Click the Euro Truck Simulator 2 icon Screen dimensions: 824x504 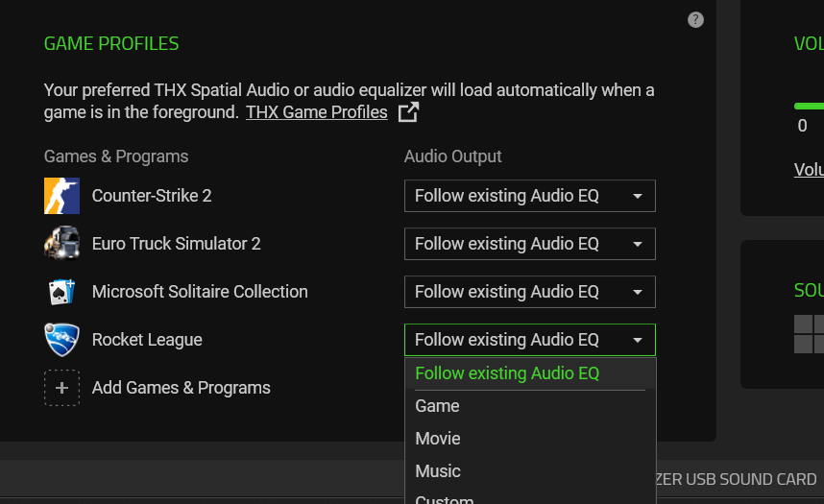tap(61, 244)
